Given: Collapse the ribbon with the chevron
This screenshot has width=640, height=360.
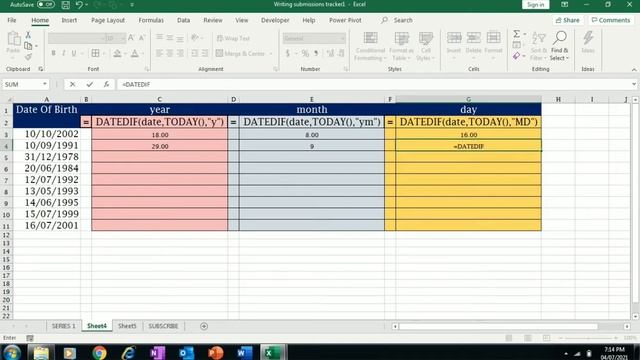Looking at the screenshot, I should click(634, 70).
